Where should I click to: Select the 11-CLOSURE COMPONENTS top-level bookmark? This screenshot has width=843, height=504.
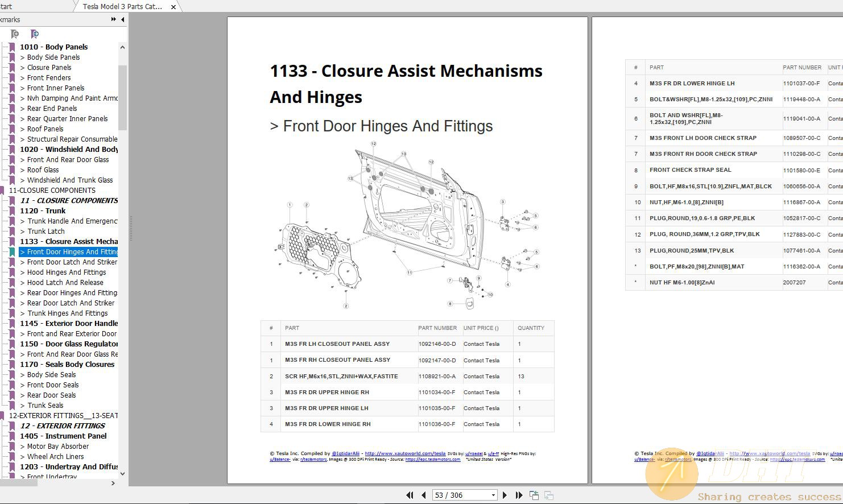[52, 191]
